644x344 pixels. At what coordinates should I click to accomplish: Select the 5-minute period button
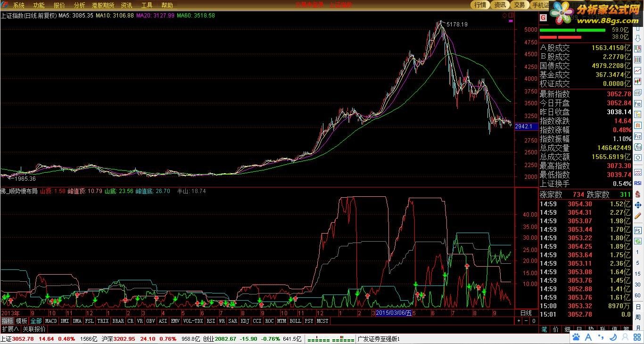[638, 263]
